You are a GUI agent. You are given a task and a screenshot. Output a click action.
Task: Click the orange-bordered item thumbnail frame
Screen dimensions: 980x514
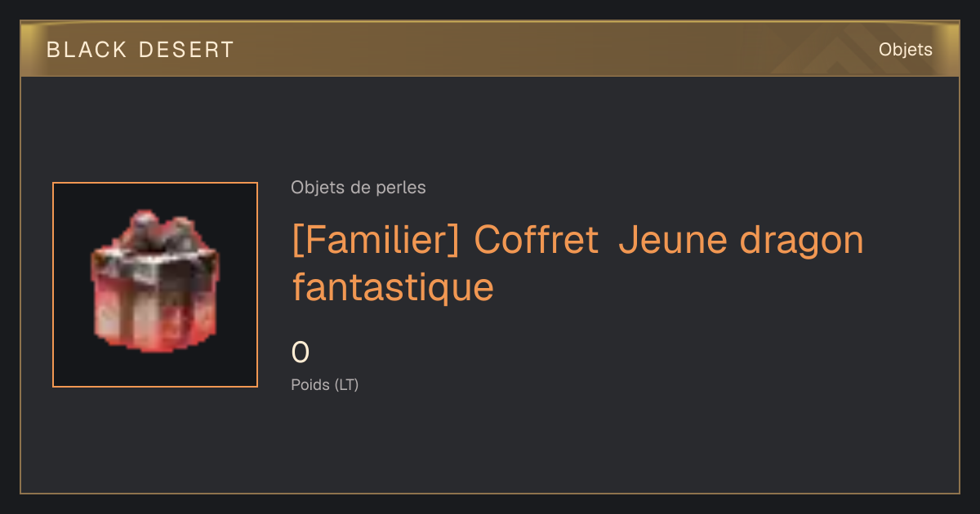coord(155,285)
